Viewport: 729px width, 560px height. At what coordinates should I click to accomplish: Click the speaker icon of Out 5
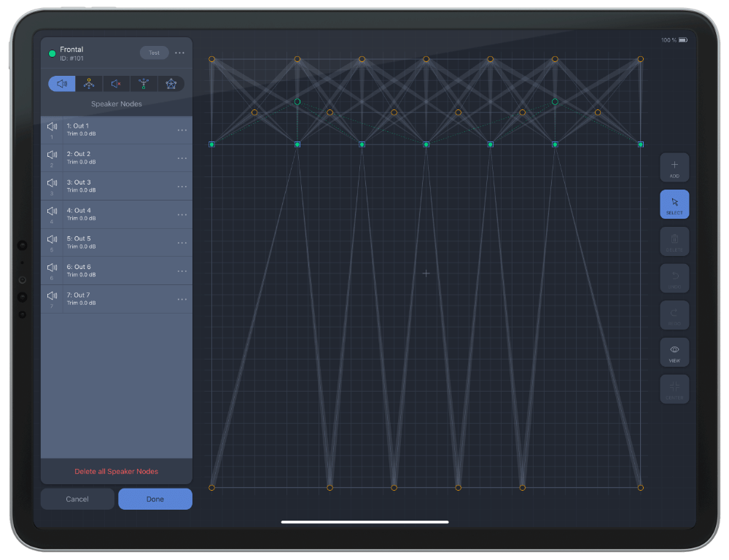coord(52,239)
